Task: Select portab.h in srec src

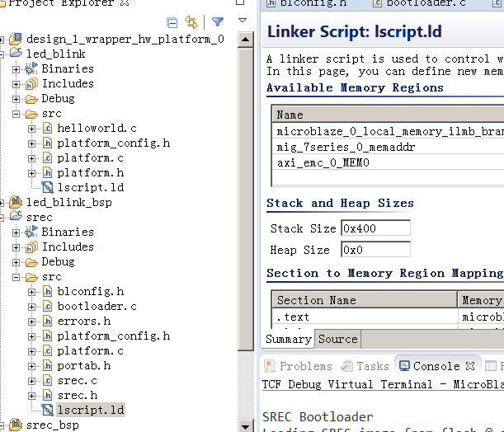Action: (84, 366)
